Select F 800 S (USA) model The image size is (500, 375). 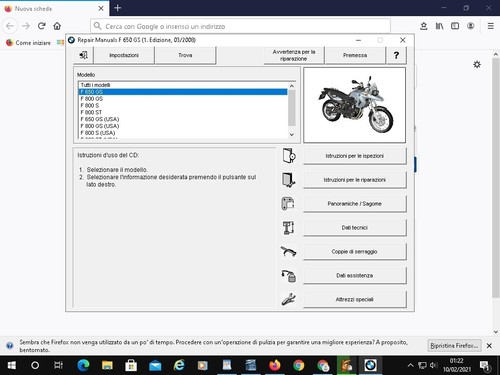(183, 133)
